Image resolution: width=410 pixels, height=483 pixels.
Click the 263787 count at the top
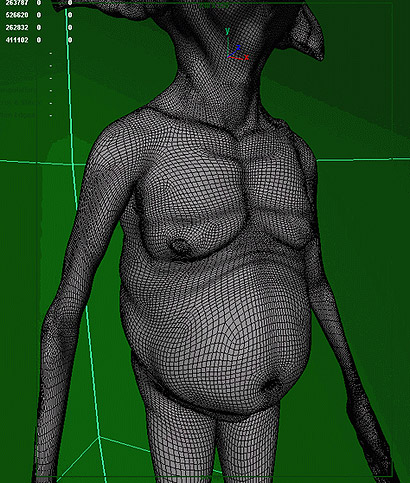pos(17,3)
